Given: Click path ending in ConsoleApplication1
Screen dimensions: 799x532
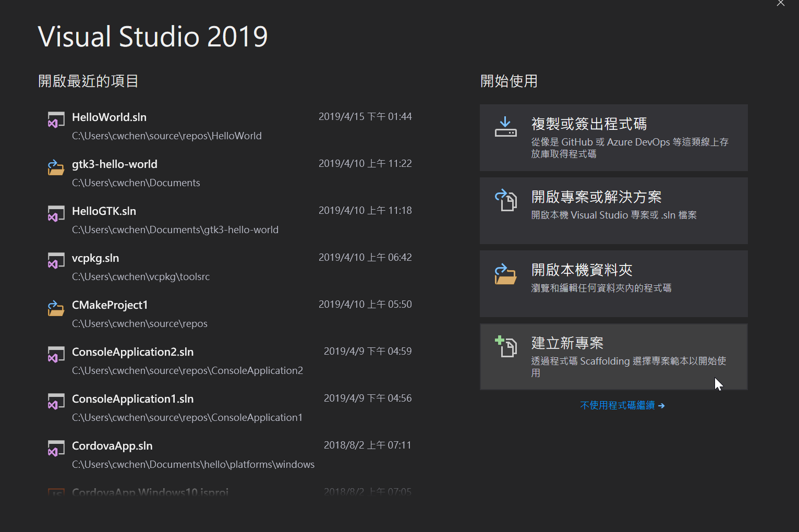Looking at the screenshot, I should 187,417.
